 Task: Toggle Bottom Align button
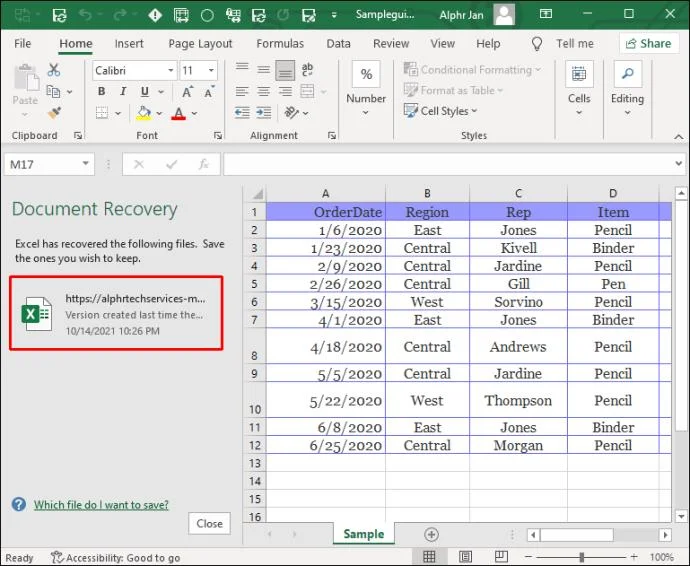coord(285,70)
